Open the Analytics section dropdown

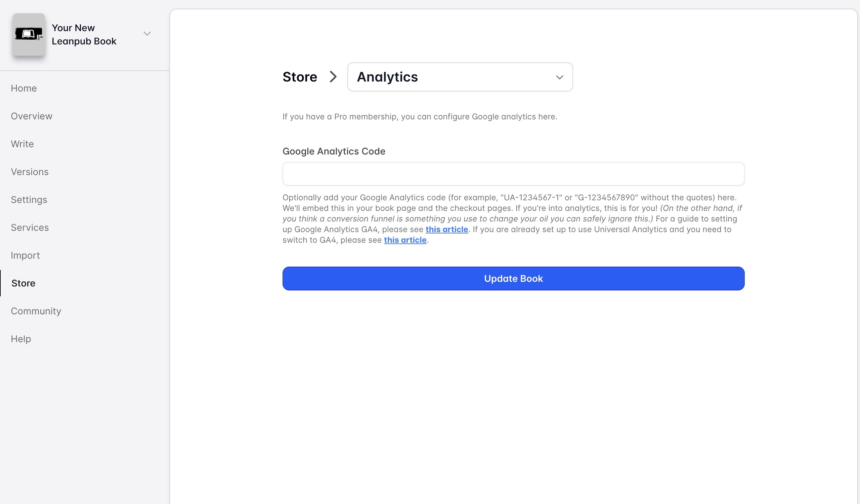[x=459, y=77]
